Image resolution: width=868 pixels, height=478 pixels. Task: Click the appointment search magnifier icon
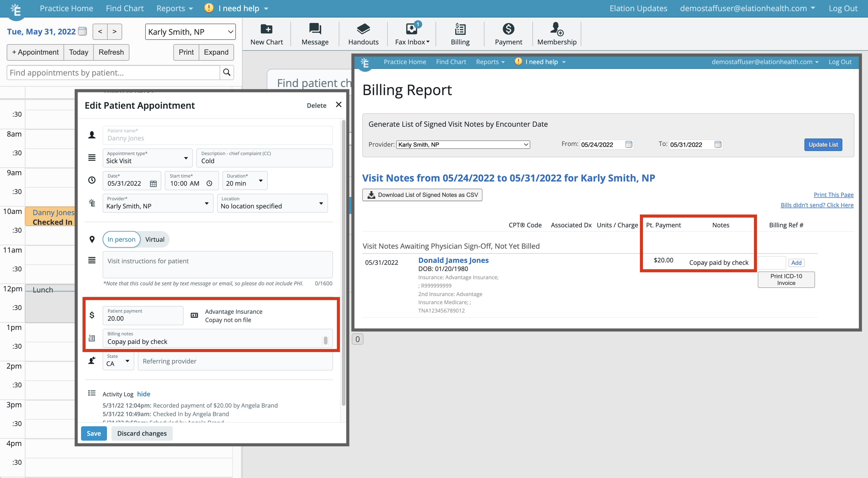click(227, 73)
